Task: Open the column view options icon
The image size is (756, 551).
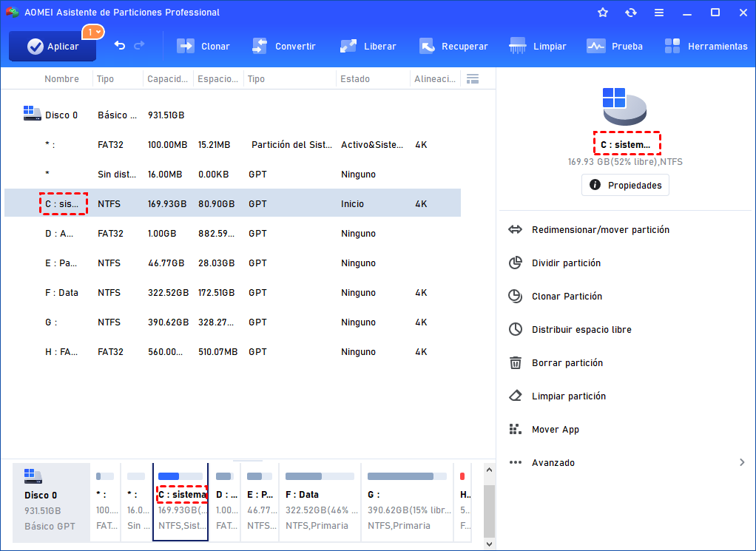Action: coord(473,78)
